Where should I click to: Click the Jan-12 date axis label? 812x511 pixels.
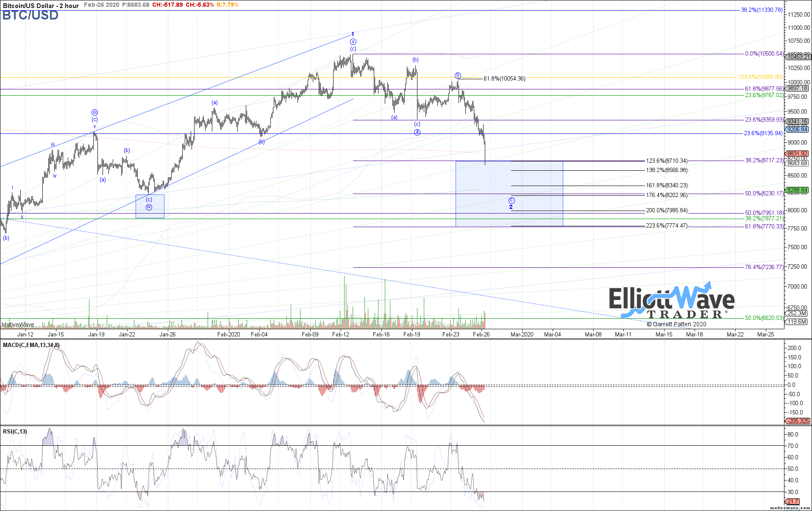point(25,335)
